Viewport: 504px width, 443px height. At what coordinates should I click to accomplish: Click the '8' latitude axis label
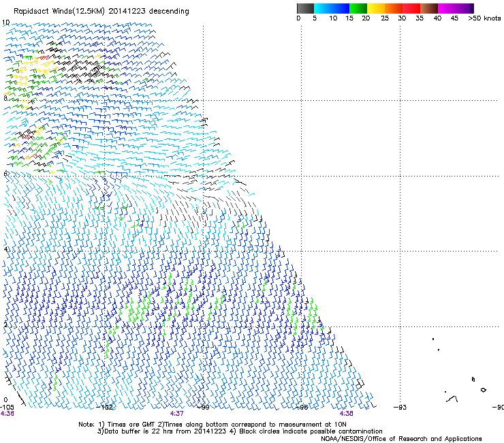(x=5, y=98)
